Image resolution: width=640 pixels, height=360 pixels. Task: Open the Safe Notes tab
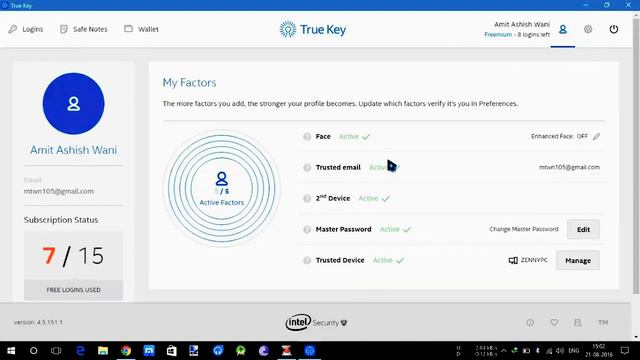pos(84,29)
